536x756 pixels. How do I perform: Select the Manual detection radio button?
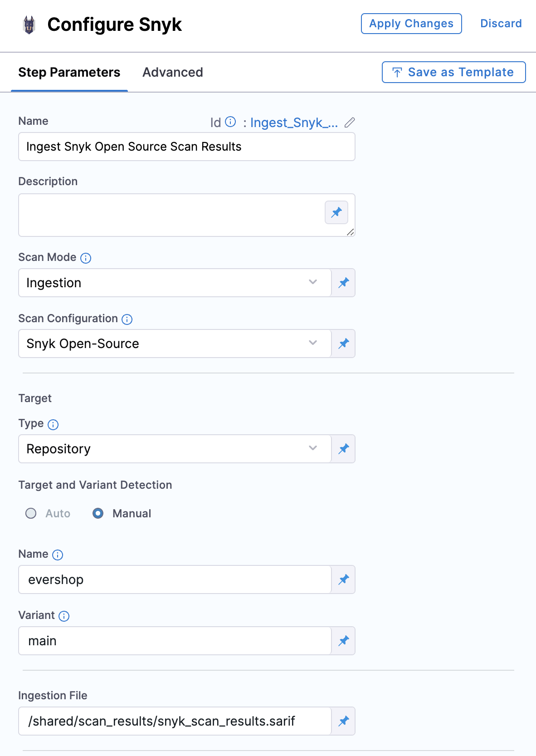[x=98, y=513]
